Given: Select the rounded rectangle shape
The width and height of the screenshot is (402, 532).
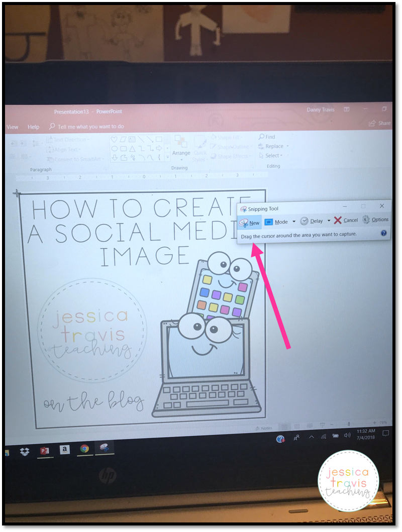Looking at the screenshot, I should (x=124, y=149).
